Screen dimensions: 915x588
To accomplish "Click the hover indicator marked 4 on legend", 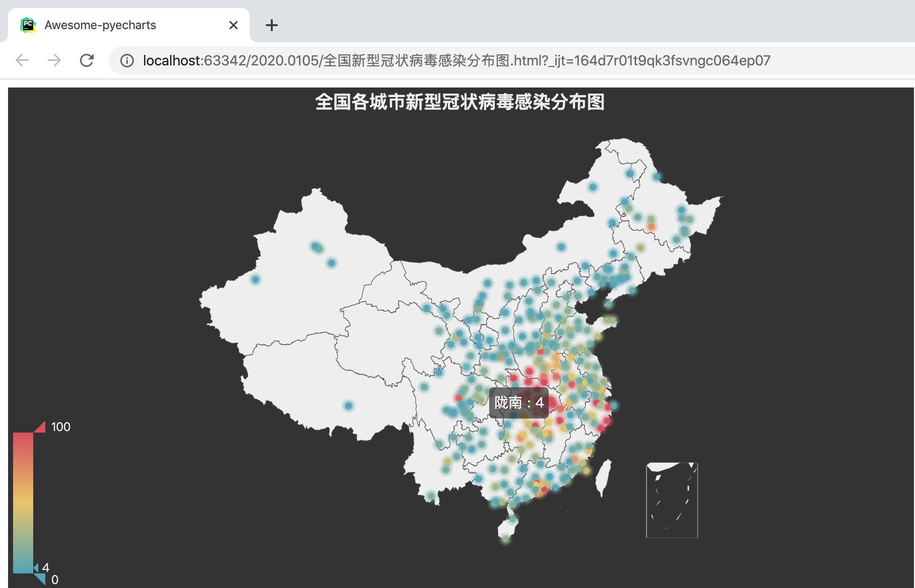I will click(36, 568).
